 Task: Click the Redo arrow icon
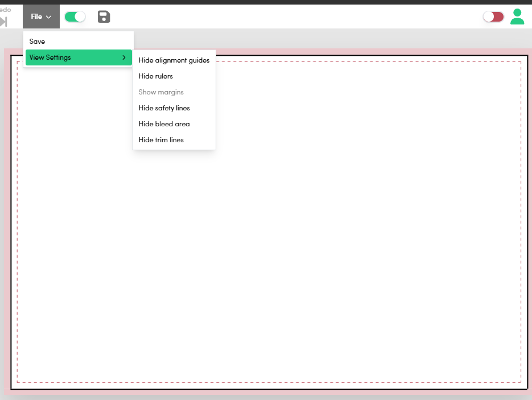click(3, 22)
